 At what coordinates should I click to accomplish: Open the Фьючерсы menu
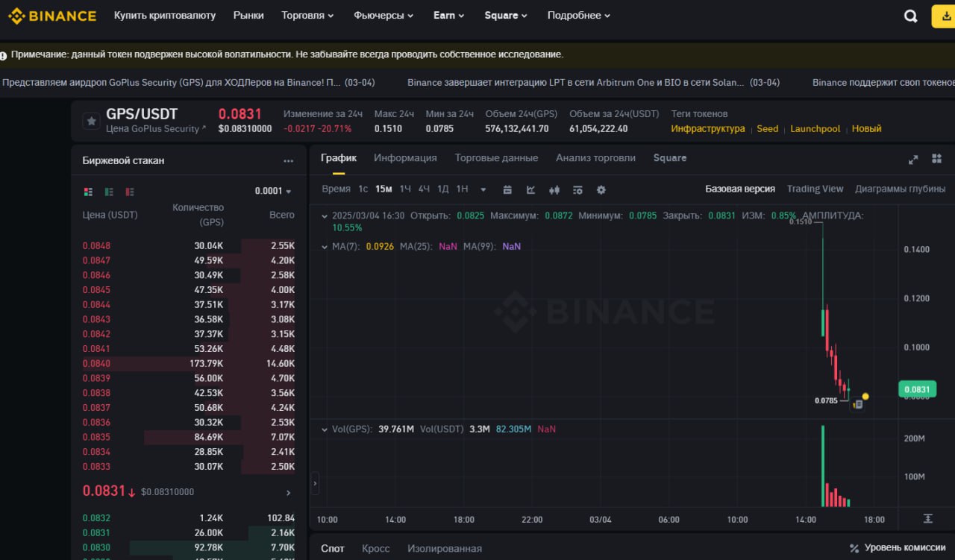click(383, 15)
